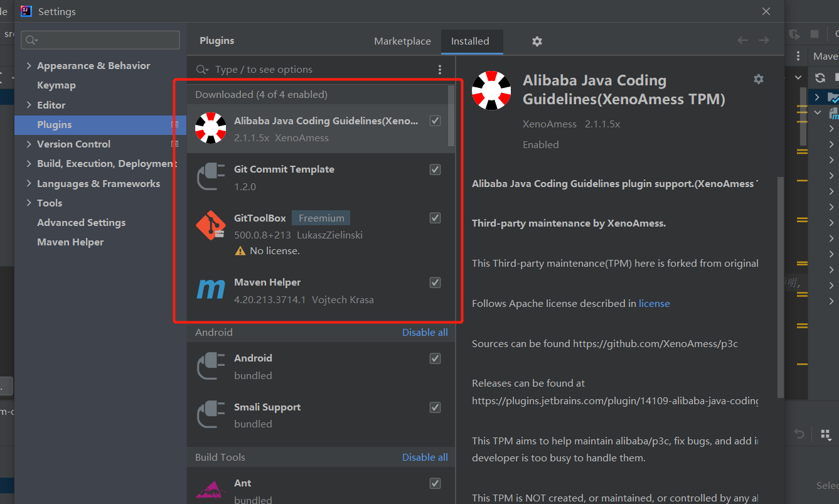Click the plugin list vertical scrollbar
Screen dimensions: 839x504
pos(451,115)
